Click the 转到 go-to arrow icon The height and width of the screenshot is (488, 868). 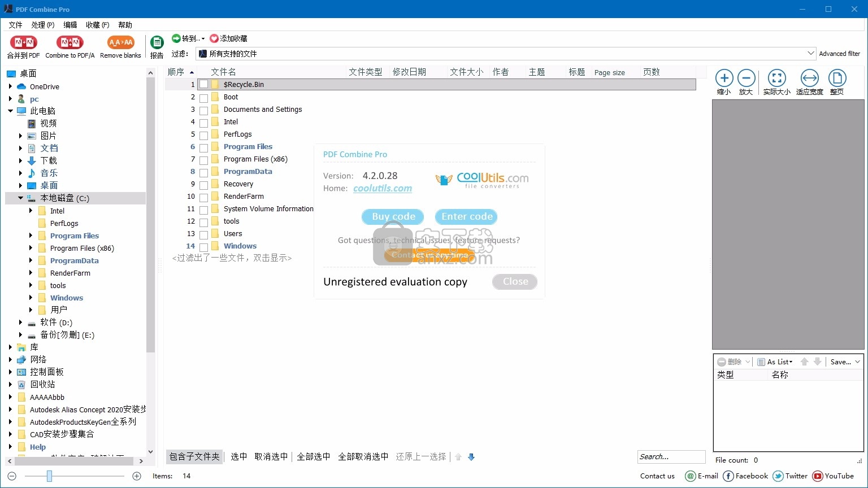[176, 38]
